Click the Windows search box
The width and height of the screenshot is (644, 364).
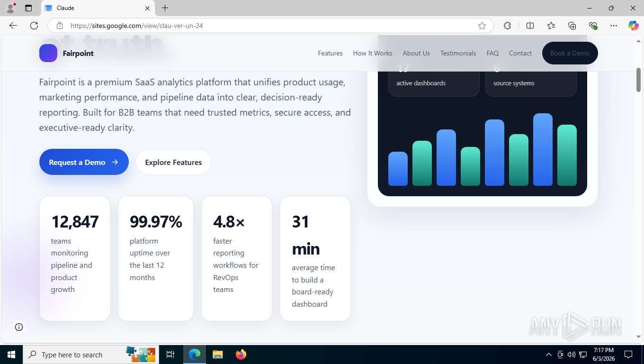point(90,355)
